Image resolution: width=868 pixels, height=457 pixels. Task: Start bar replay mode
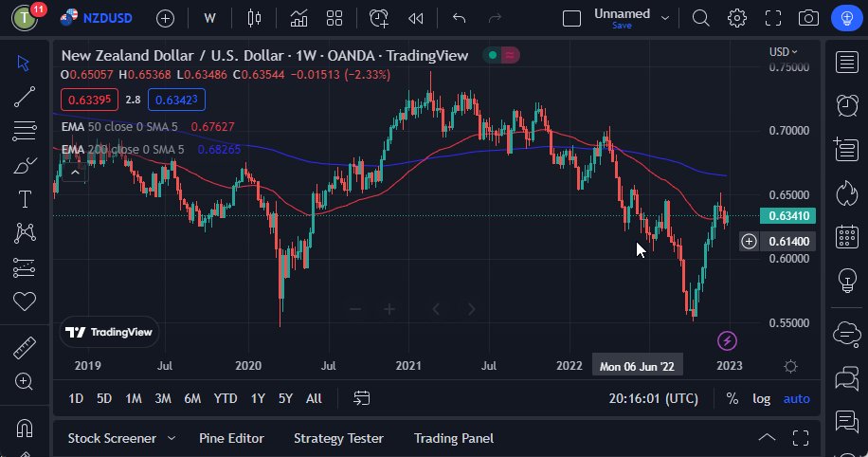click(x=416, y=18)
